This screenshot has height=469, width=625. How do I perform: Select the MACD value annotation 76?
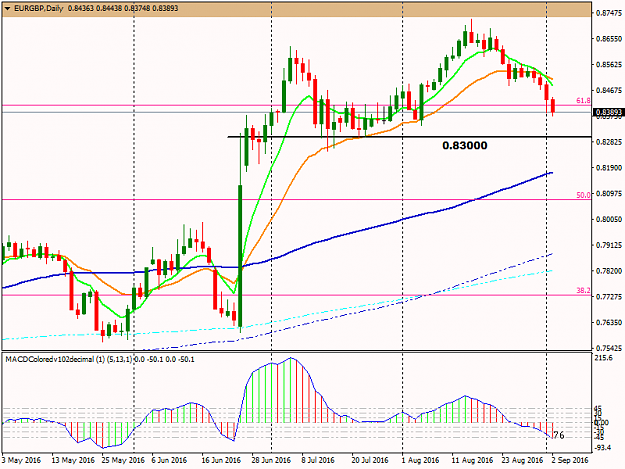pyautogui.click(x=559, y=435)
